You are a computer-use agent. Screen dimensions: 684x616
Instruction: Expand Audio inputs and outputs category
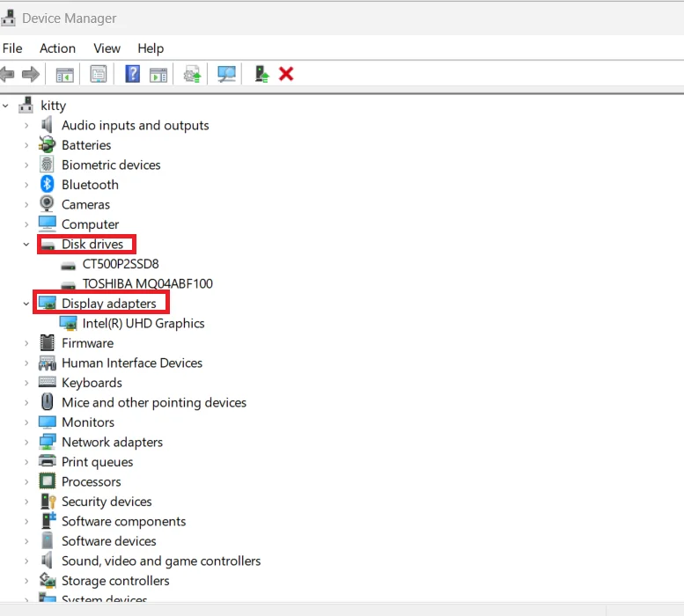26,126
